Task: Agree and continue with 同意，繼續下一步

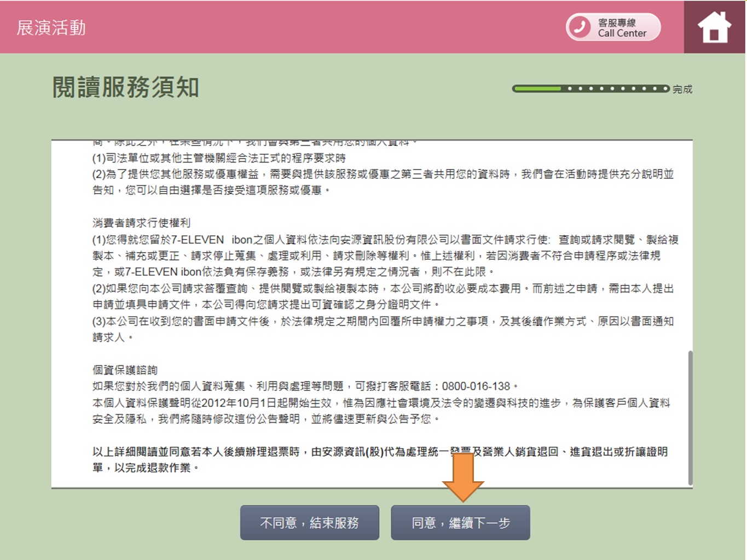Action: (460, 523)
